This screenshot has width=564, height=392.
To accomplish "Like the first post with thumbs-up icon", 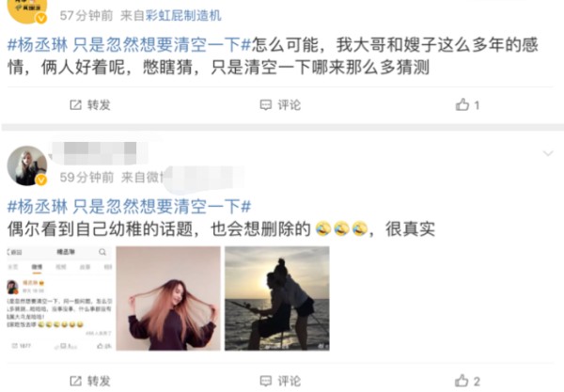I will (x=462, y=104).
